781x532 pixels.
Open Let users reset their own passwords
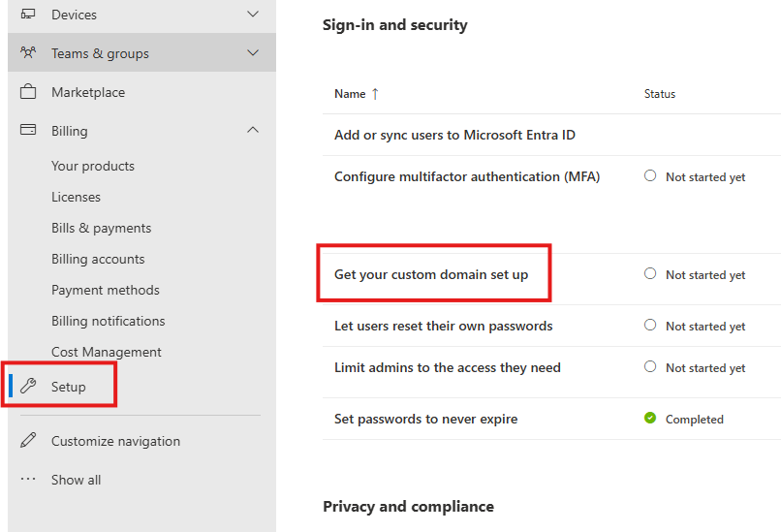coord(443,326)
